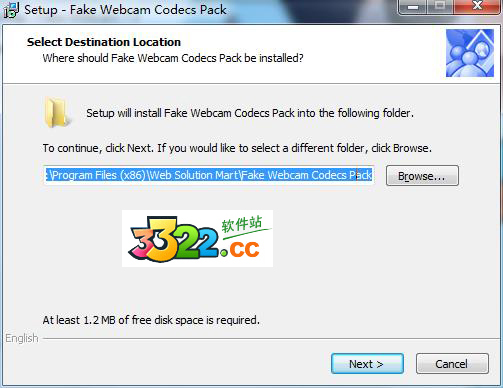The height and width of the screenshot is (388, 503).
Task: Click the "Setup will install" instruction line
Action: (x=250, y=113)
